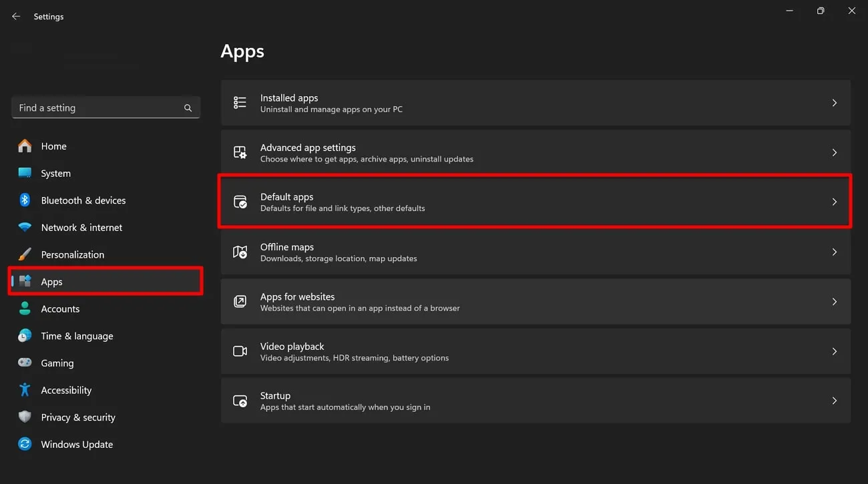Click the back arrow button
Viewport: 868px width, 484px height.
(15, 16)
